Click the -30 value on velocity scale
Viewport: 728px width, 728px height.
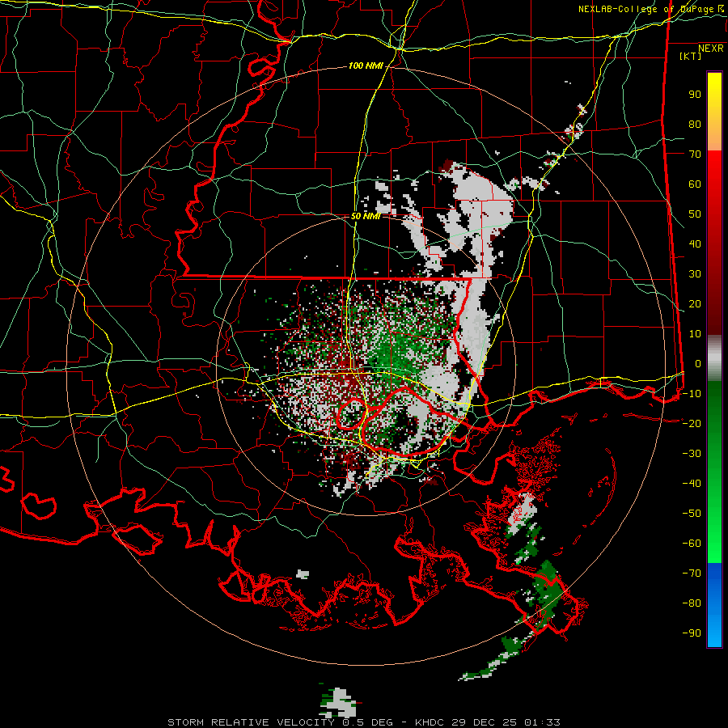coord(692,454)
